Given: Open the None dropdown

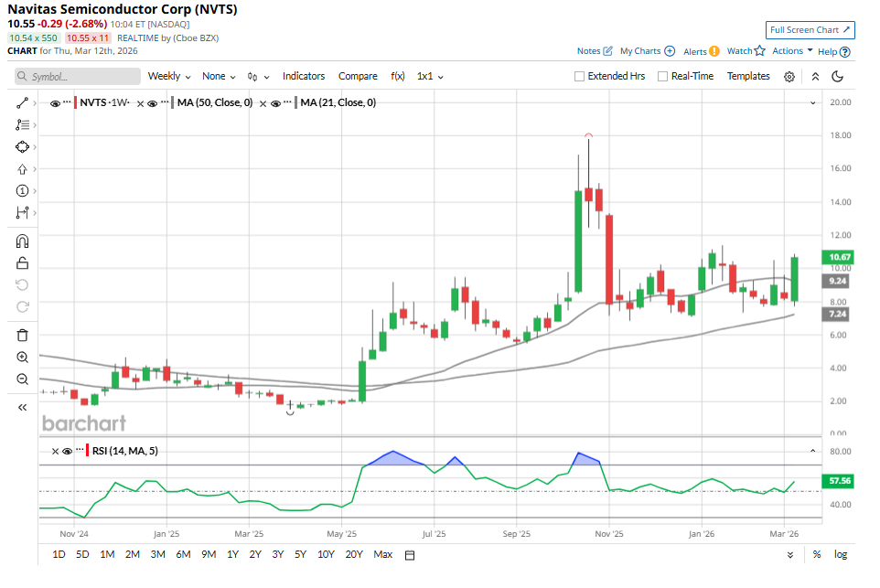Looking at the screenshot, I should point(219,76).
